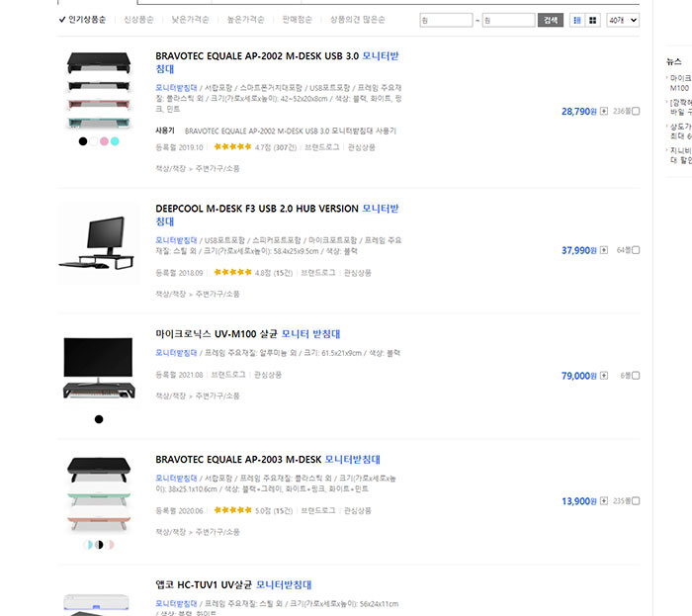This screenshot has height=616, width=692.
Task: Open price 28,790원 link
Action: [x=578, y=111]
